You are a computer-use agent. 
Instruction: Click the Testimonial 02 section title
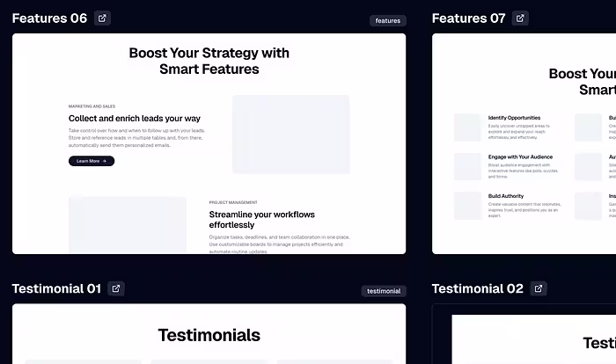click(478, 288)
